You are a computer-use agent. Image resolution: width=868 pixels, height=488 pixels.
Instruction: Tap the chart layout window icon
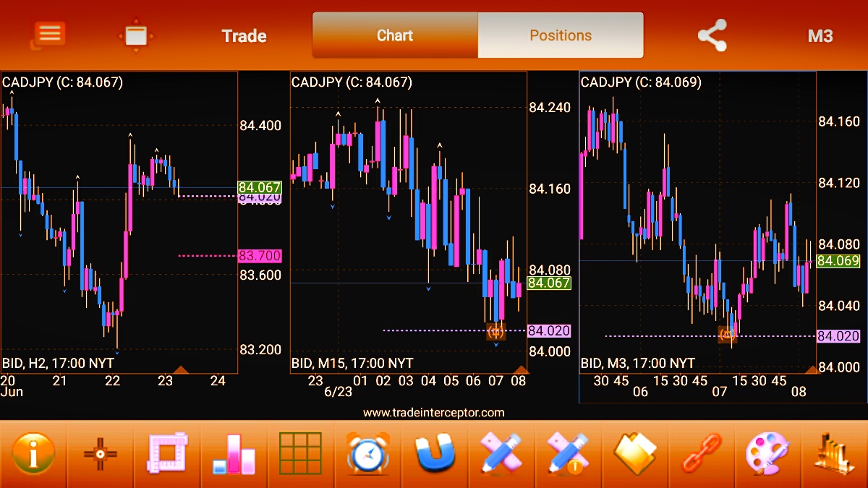pos(135,35)
